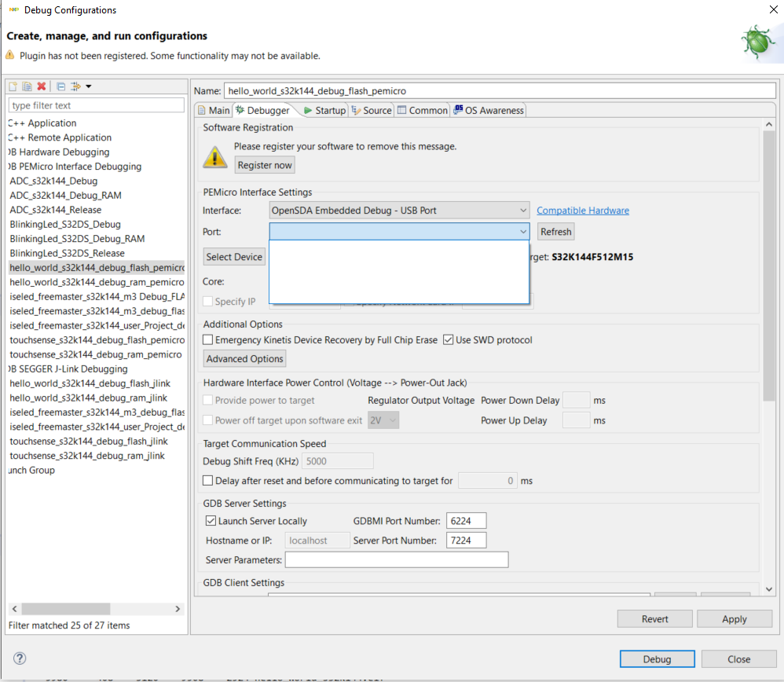Click the configuration list horizontal scrollbar
Viewport: 784px width, 682px height.
pos(65,608)
